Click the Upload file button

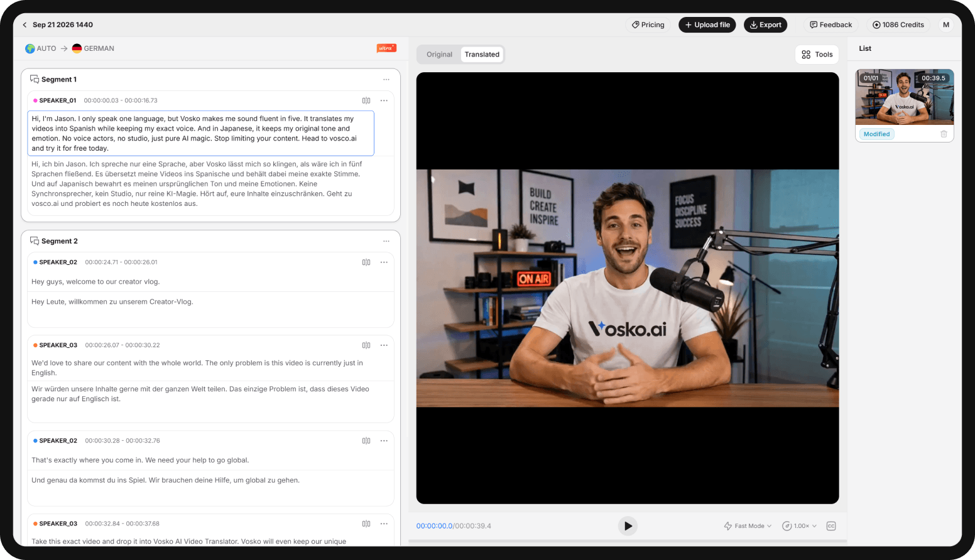(707, 25)
